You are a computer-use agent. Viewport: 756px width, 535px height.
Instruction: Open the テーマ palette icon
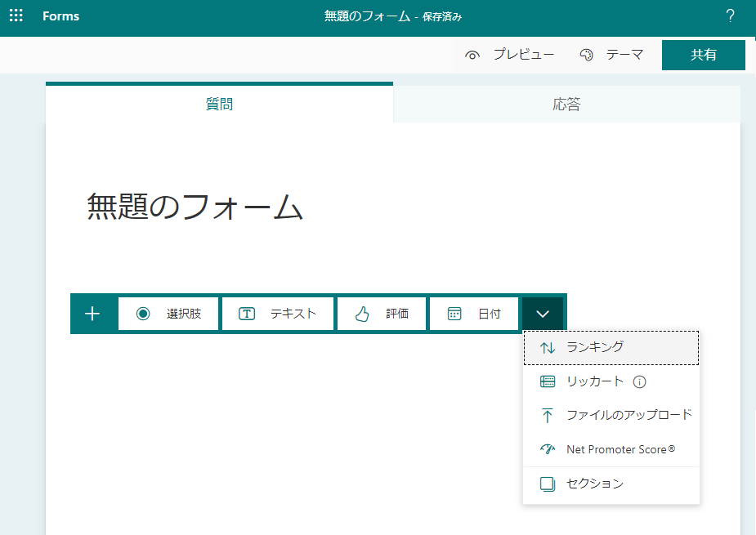[586, 55]
